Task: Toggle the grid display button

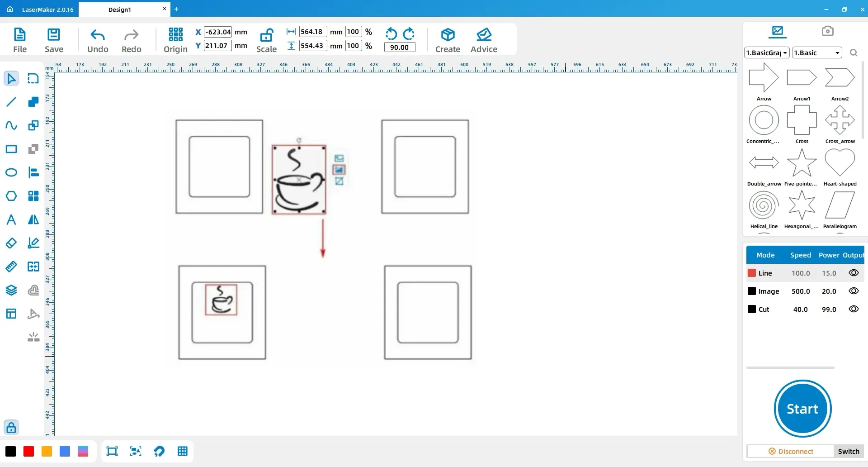Action: [183, 451]
